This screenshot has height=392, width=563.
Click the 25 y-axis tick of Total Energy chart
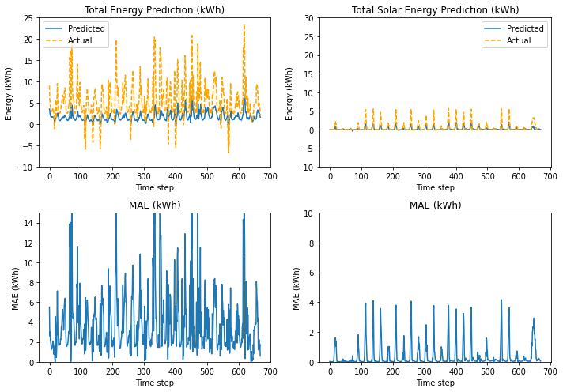tap(28, 18)
